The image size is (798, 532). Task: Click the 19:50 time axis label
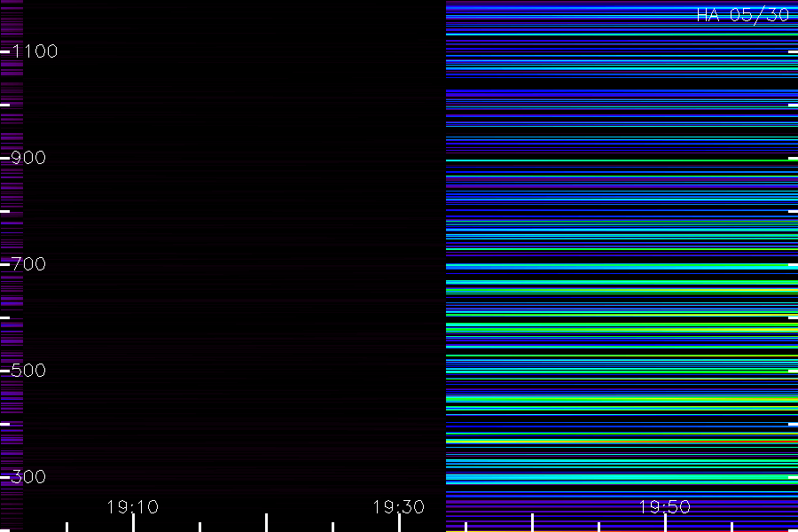pos(665,507)
